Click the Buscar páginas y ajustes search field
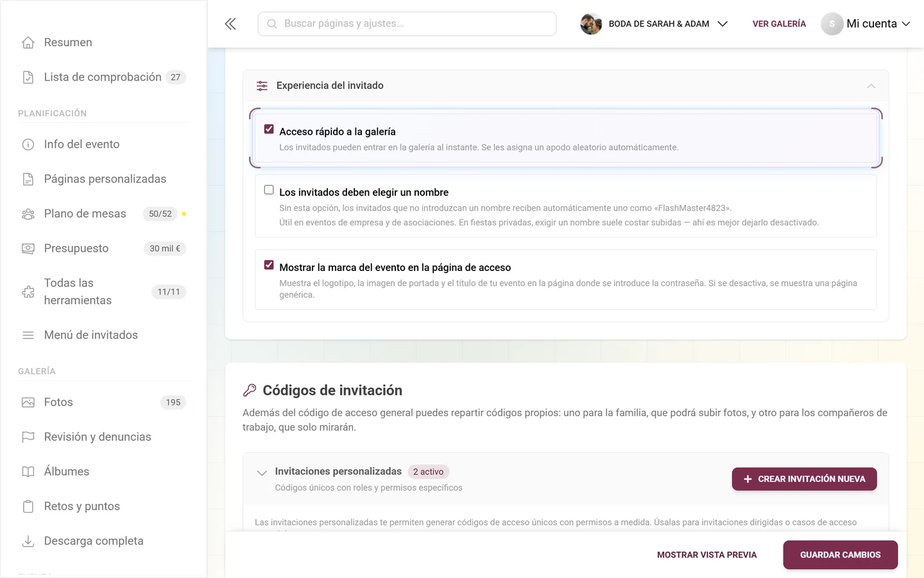Screen dimensions: 924x578 407,24
